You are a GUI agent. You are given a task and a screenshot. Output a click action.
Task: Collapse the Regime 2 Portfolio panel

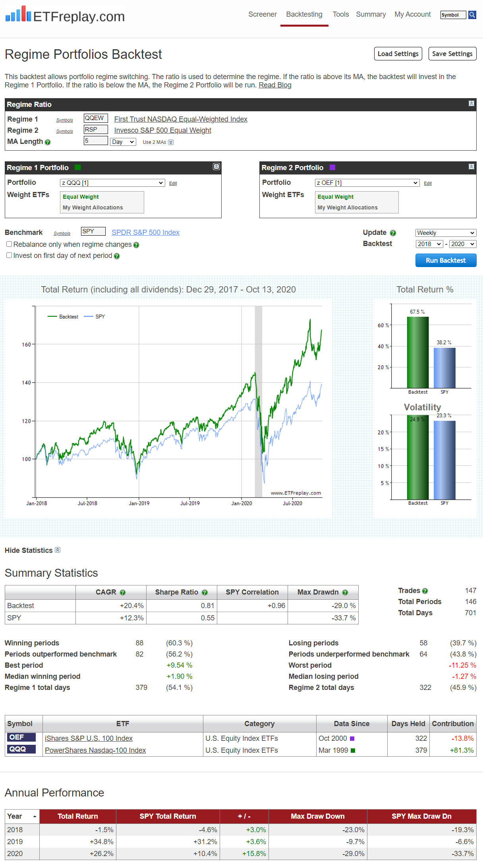point(471,167)
